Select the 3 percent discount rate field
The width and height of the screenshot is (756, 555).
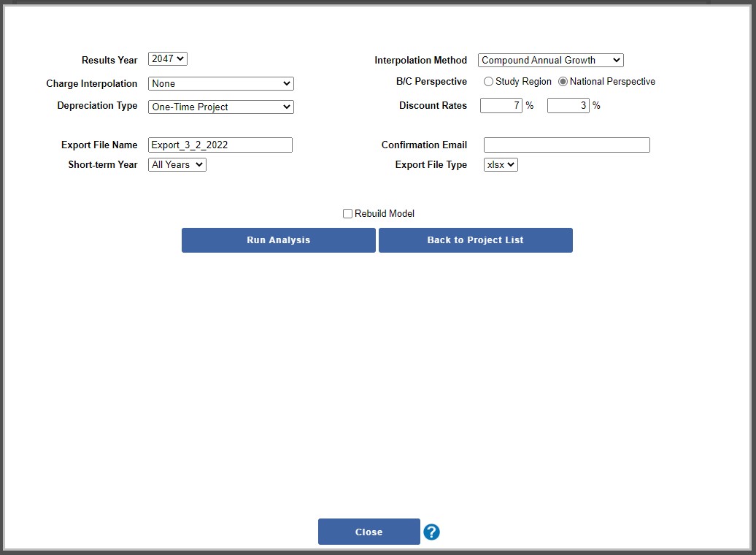pos(568,106)
